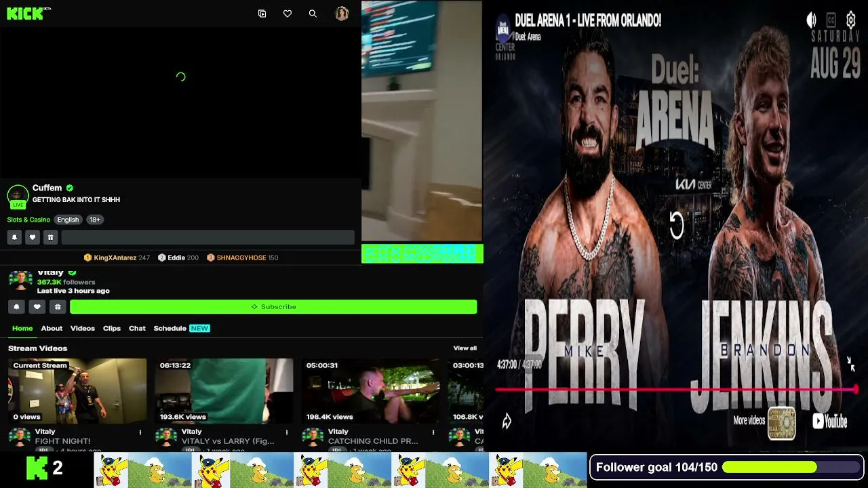Open options menu for CATCHING CHILD PR... video
The height and width of the screenshot is (488, 868).
pos(433,432)
